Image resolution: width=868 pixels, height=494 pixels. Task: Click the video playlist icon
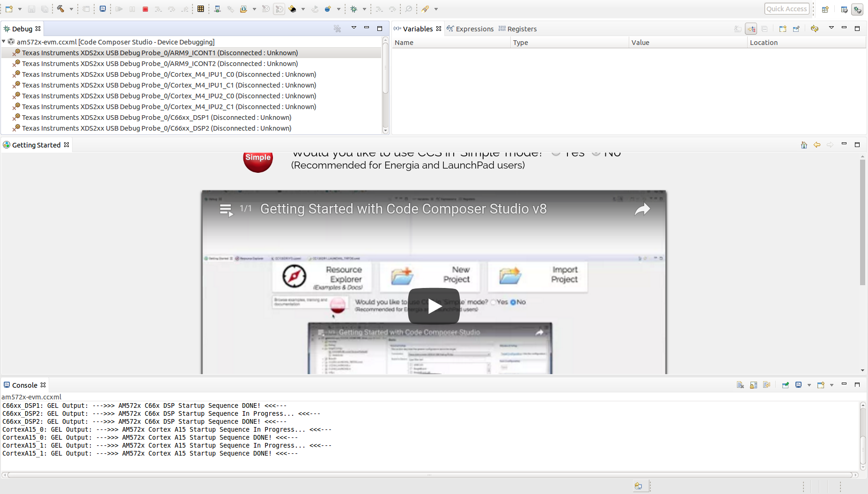pyautogui.click(x=226, y=210)
